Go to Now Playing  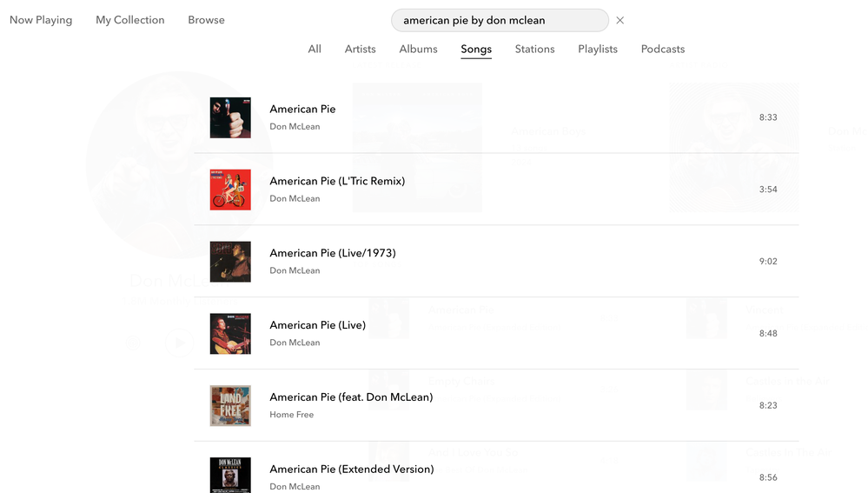(x=41, y=20)
